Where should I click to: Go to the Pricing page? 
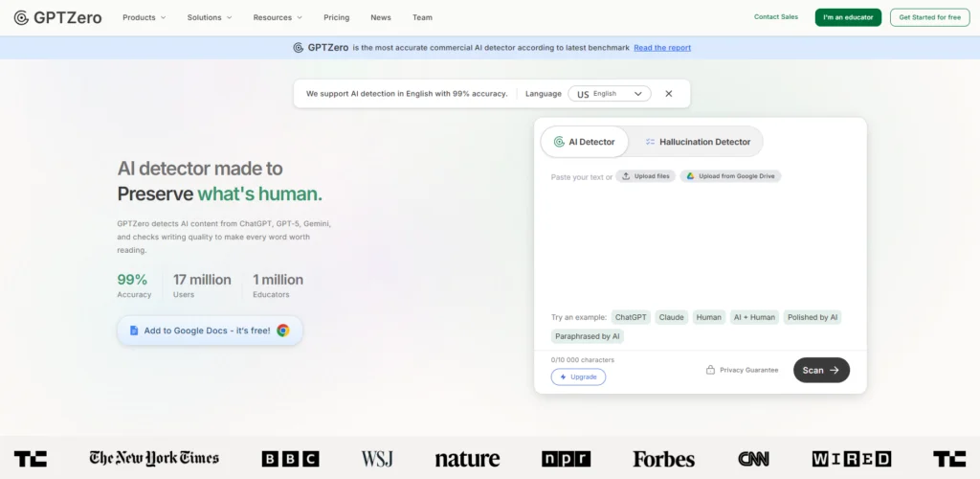(x=336, y=17)
